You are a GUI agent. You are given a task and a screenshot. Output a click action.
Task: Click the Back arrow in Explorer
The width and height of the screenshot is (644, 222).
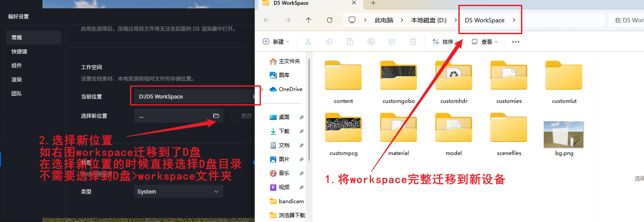click(267, 20)
